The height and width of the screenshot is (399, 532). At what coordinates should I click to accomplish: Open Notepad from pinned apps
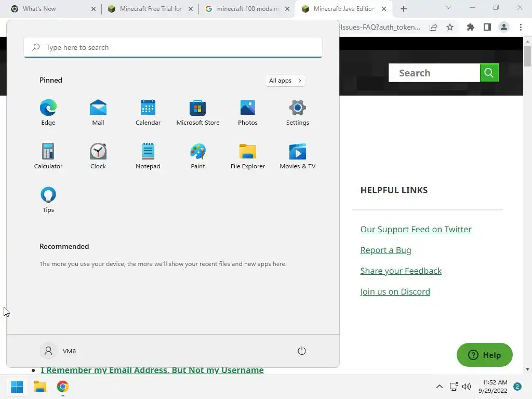click(x=148, y=156)
